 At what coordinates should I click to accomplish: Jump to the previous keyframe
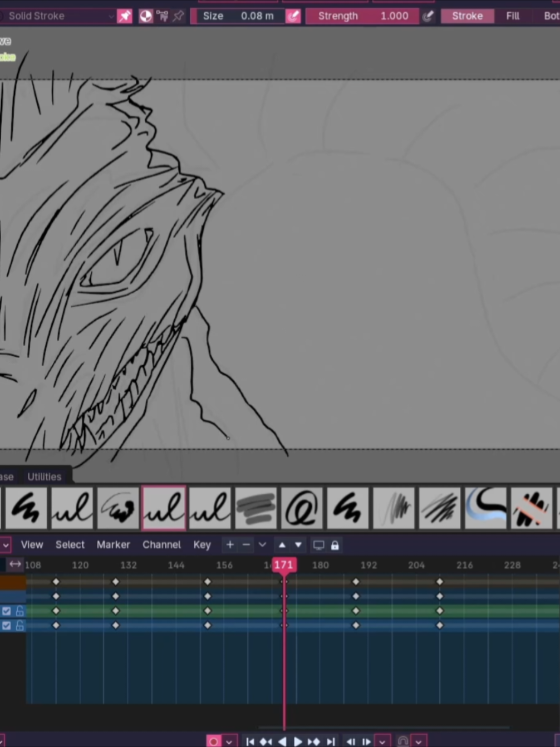pos(266,741)
